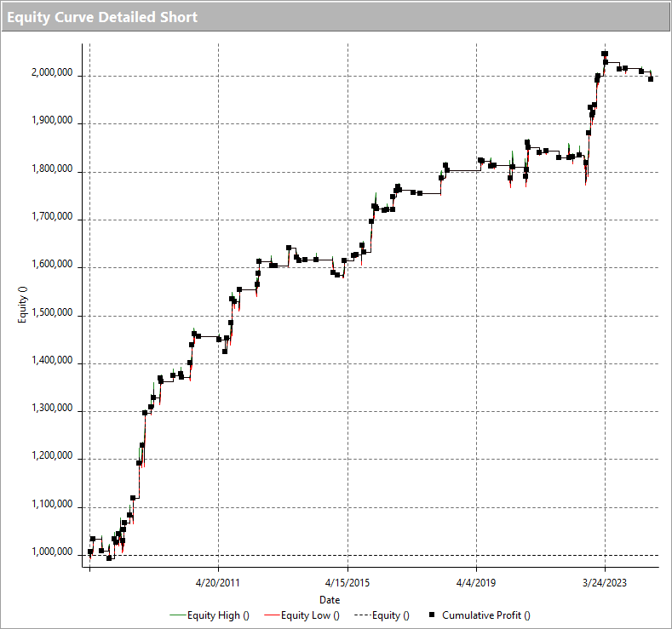
Task: Click the Equity Curve Detailed Short title
Action: 102,17
